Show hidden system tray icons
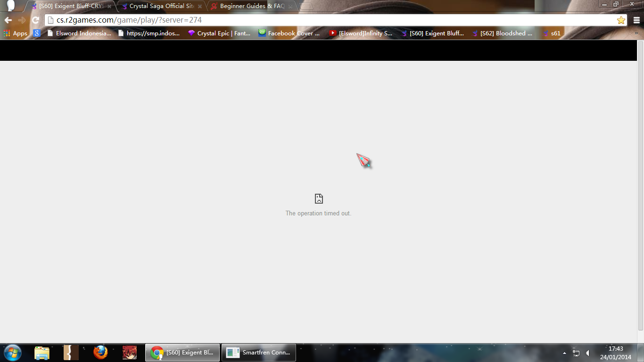 coord(564,353)
